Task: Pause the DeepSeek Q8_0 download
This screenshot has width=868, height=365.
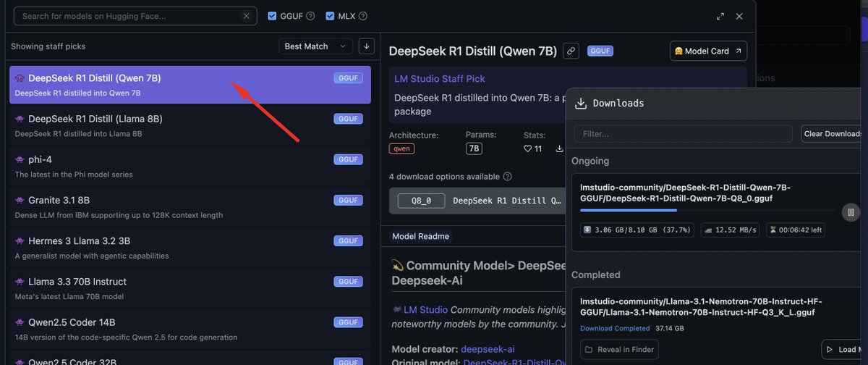Action: click(x=850, y=212)
